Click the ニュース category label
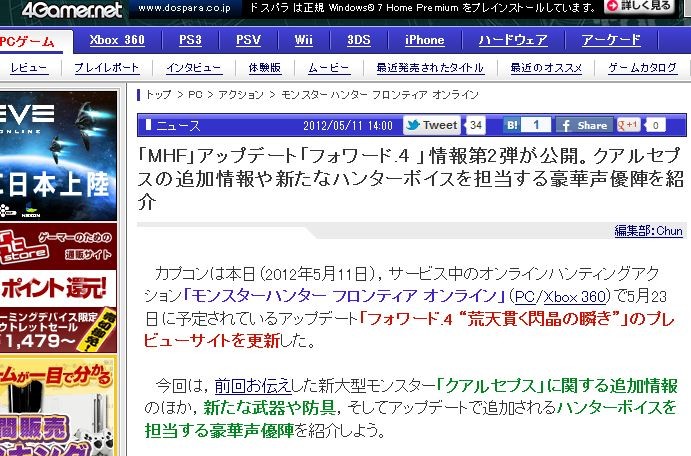The height and width of the screenshot is (456, 691). 178,126
